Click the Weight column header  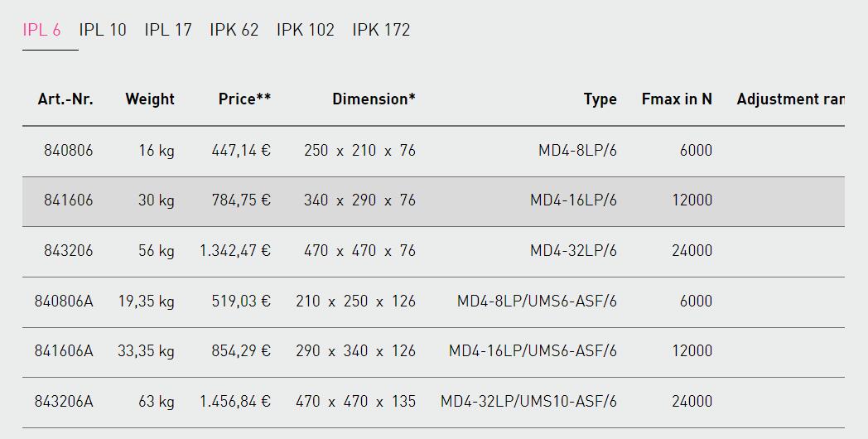pyautogui.click(x=150, y=99)
